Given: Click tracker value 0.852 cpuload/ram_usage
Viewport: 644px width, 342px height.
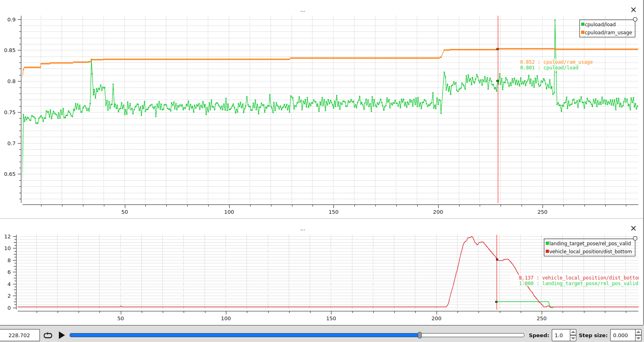Looking at the screenshot, I should click(556, 62).
